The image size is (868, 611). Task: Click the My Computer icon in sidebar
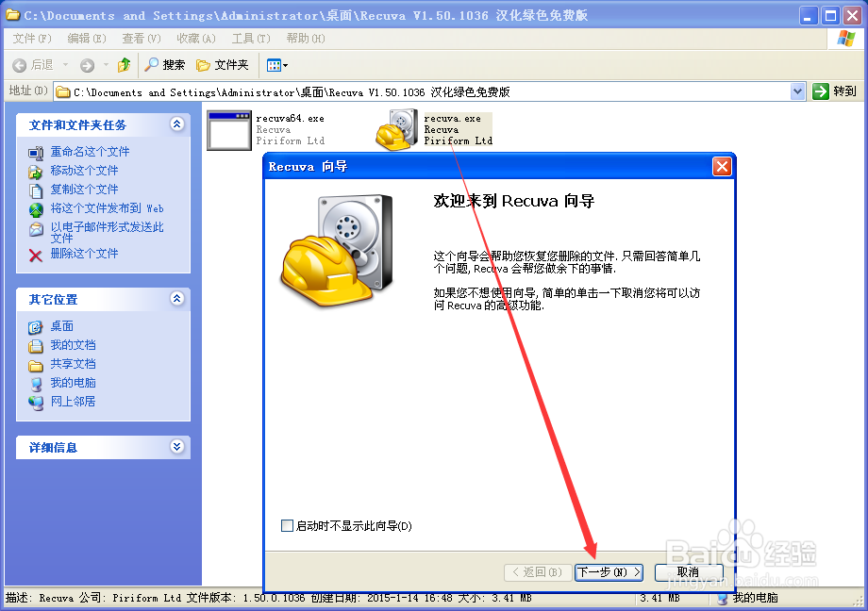(x=36, y=384)
